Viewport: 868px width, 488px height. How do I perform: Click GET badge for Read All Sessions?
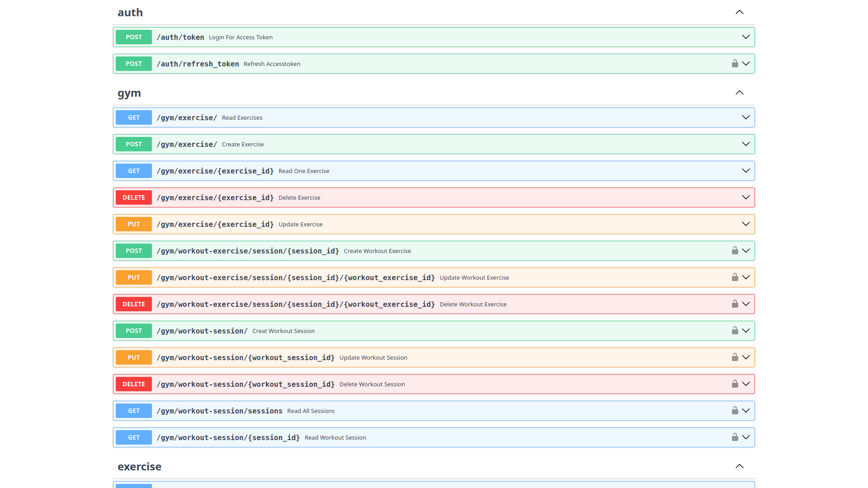pyautogui.click(x=134, y=411)
